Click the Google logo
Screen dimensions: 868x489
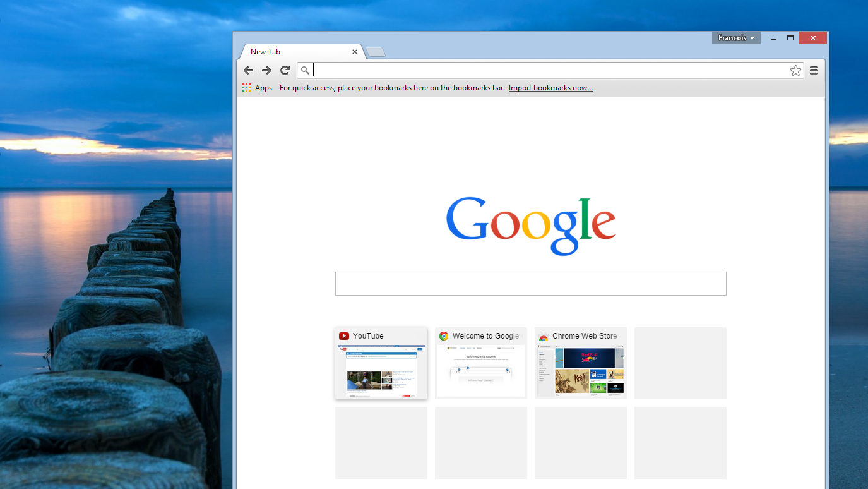pos(530,226)
